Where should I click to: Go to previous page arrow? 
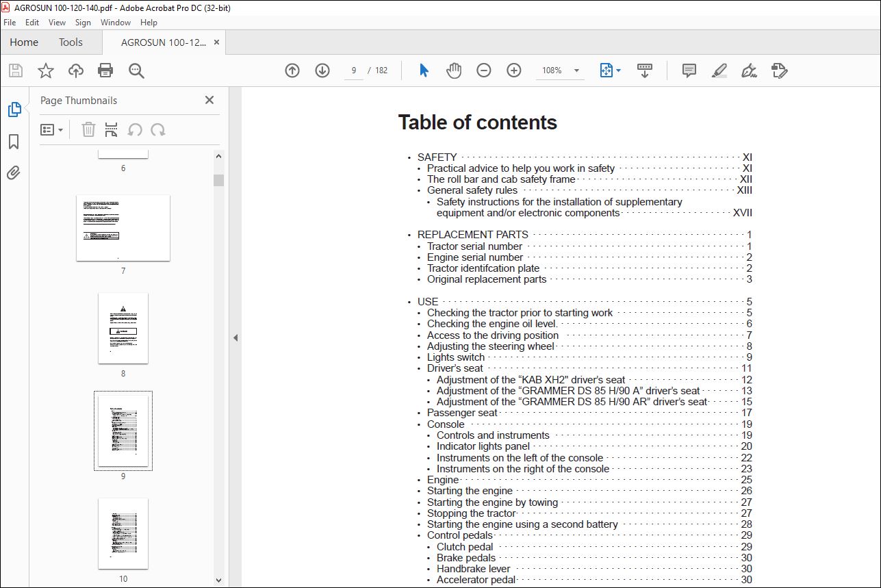[x=292, y=71]
